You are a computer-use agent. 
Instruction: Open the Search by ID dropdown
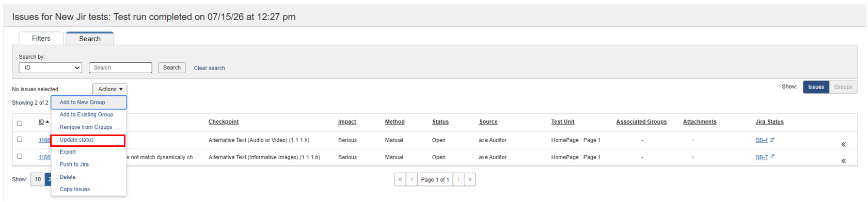[x=51, y=68]
